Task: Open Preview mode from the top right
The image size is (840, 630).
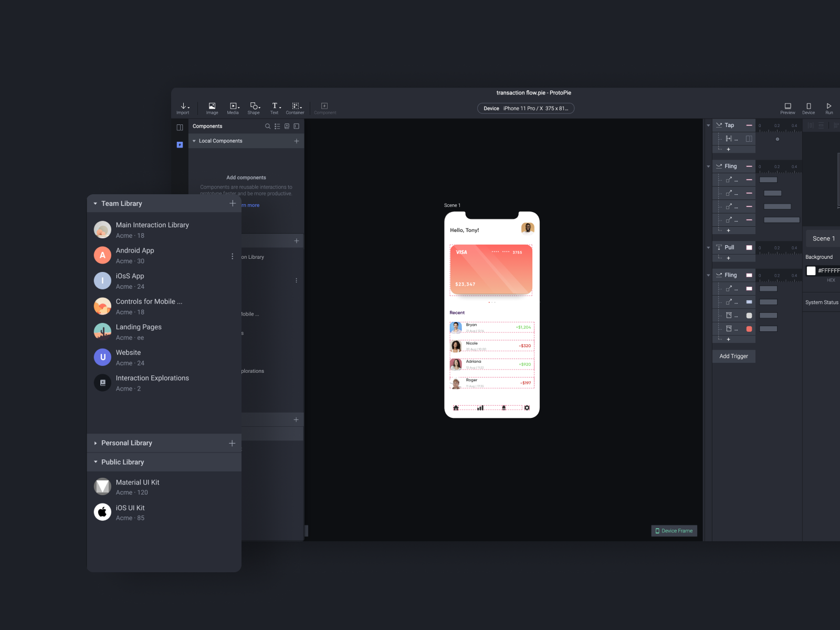Action: (x=787, y=108)
